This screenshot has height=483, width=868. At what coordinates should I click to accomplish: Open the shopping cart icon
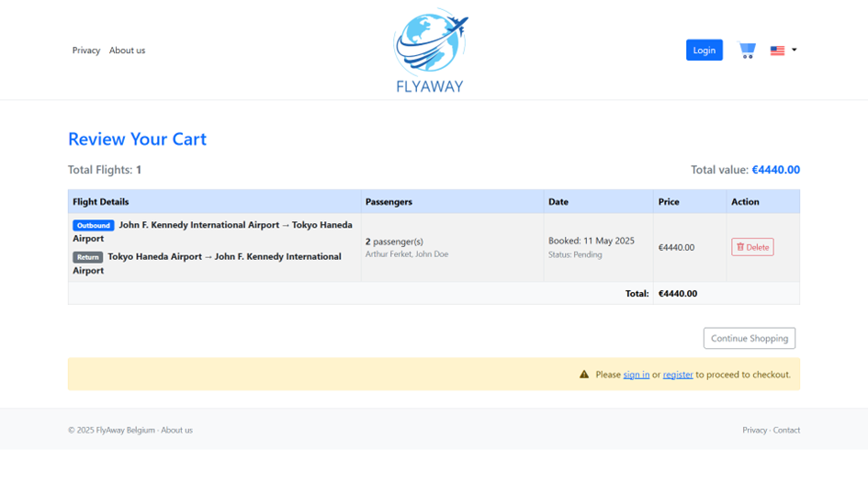pos(747,51)
